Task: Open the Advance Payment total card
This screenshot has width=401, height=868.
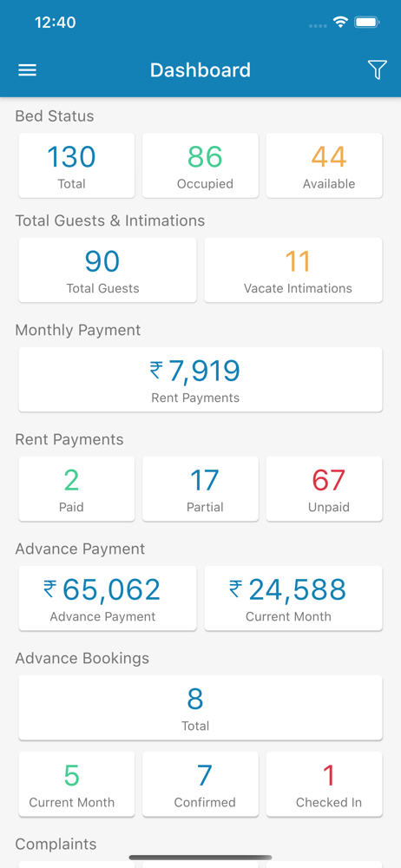Action: click(x=108, y=598)
